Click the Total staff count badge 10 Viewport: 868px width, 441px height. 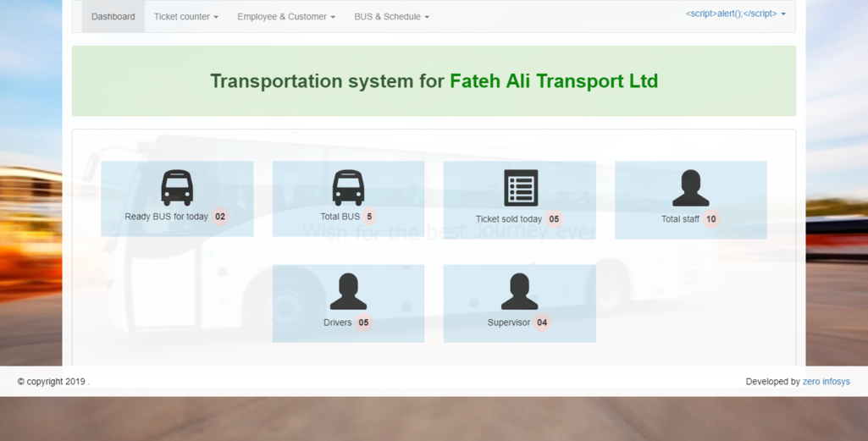[711, 219]
